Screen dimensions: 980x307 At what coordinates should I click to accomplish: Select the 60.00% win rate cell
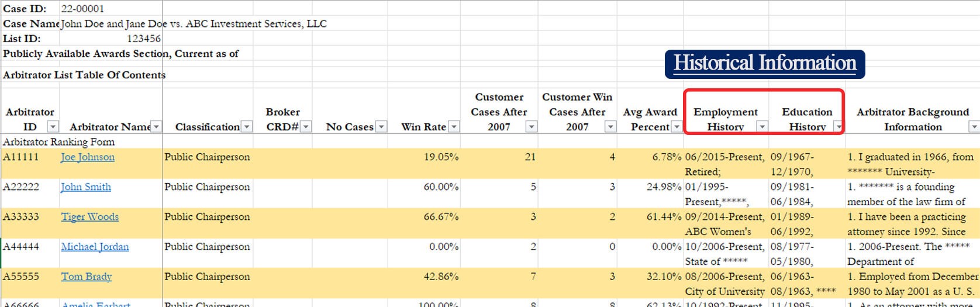[x=424, y=194]
